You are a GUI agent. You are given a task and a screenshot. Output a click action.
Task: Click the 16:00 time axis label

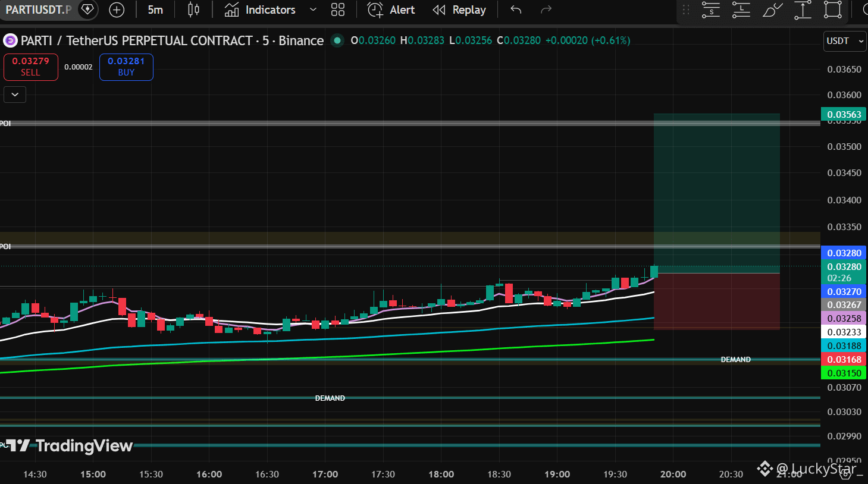tap(209, 474)
